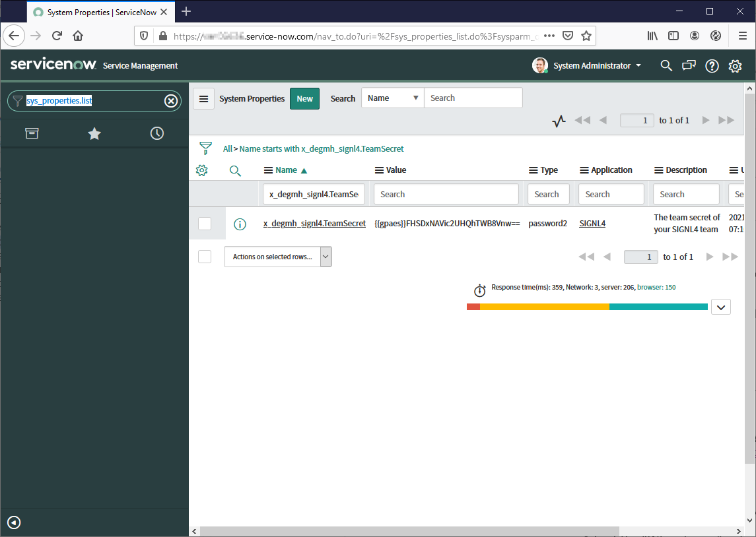
Task: Toggle Firefox sidebar view
Action: [x=673, y=36]
